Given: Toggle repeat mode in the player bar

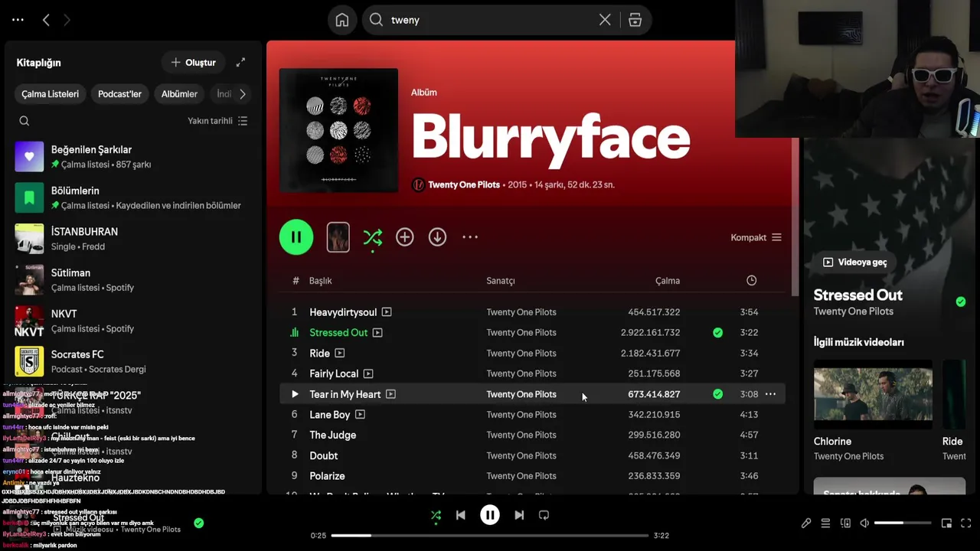Looking at the screenshot, I should [x=544, y=515].
